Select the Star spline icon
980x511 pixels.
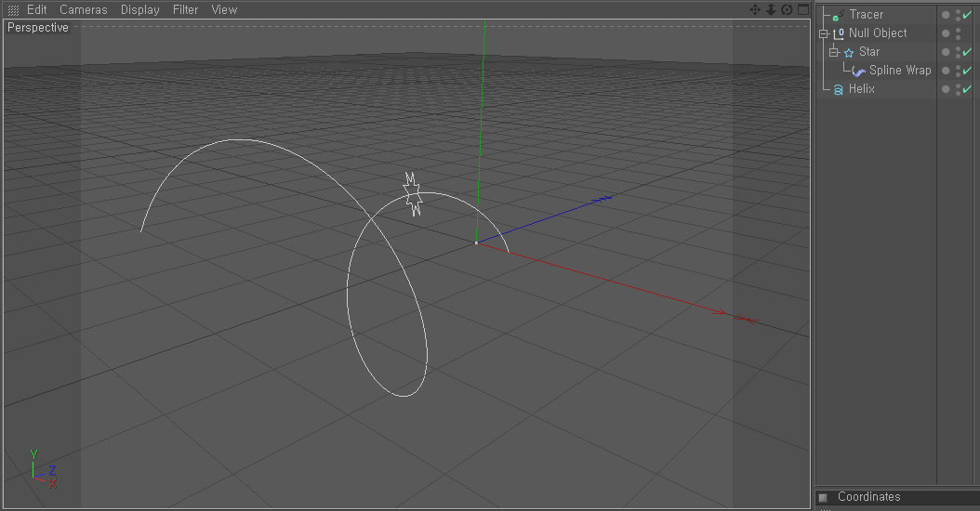[848, 52]
